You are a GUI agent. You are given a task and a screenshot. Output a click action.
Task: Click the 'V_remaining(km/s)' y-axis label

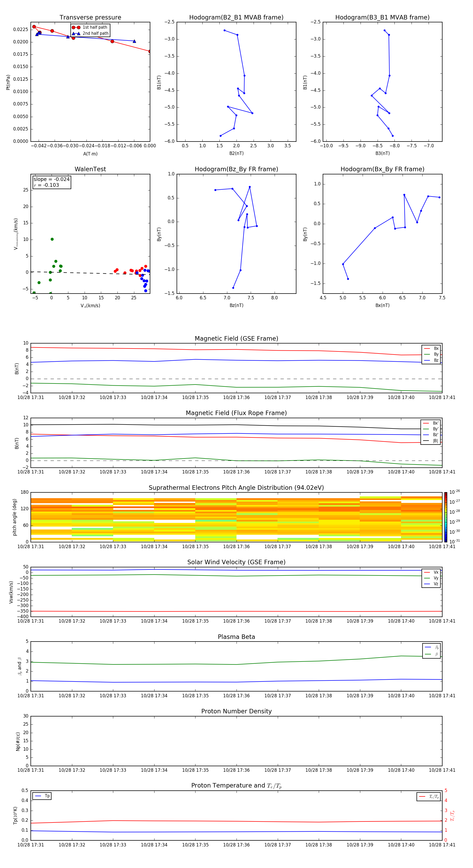pos(16,234)
